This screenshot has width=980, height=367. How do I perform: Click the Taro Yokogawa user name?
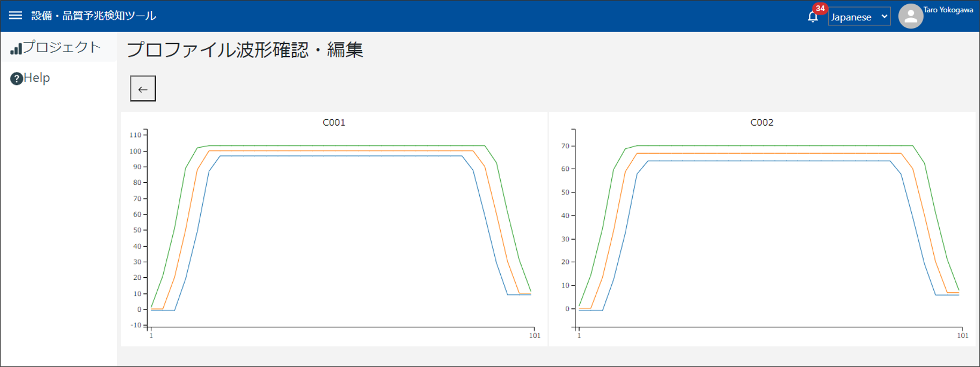point(948,10)
